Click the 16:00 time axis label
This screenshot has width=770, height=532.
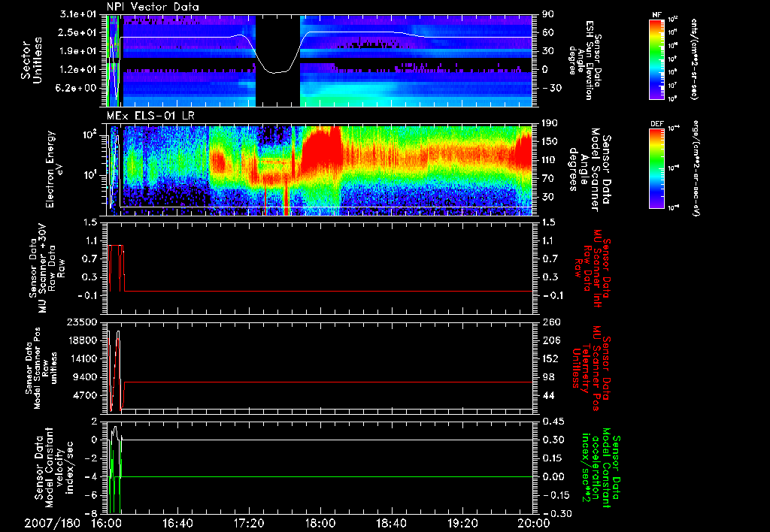click(x=107, y=524)
